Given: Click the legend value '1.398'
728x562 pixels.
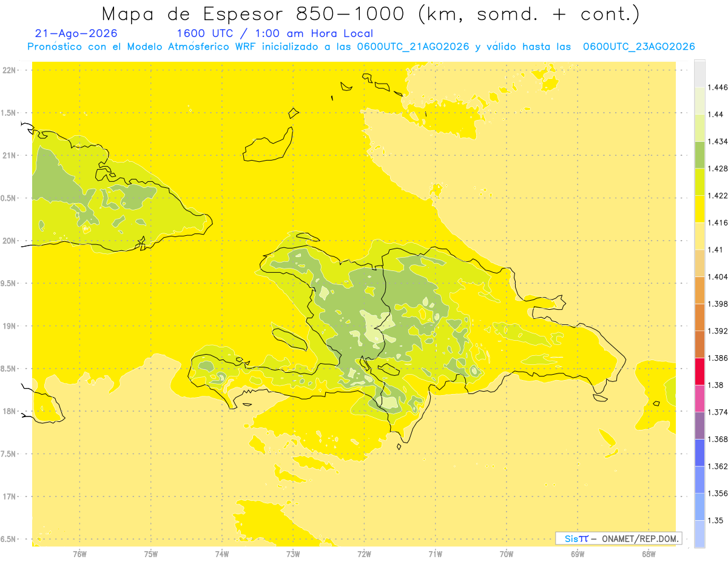Looking at the screenshot, I should 717,304.
